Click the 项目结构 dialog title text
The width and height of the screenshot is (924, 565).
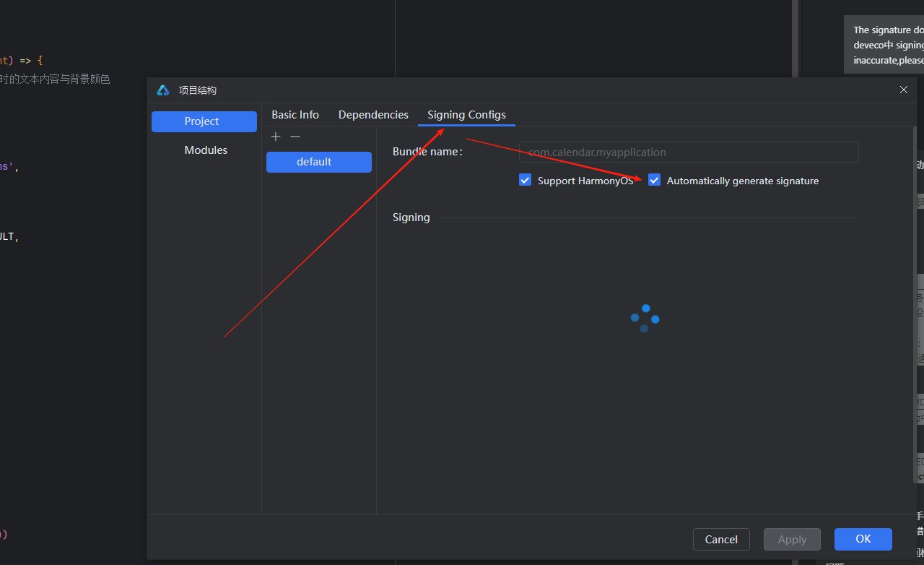tap(198, 90)
